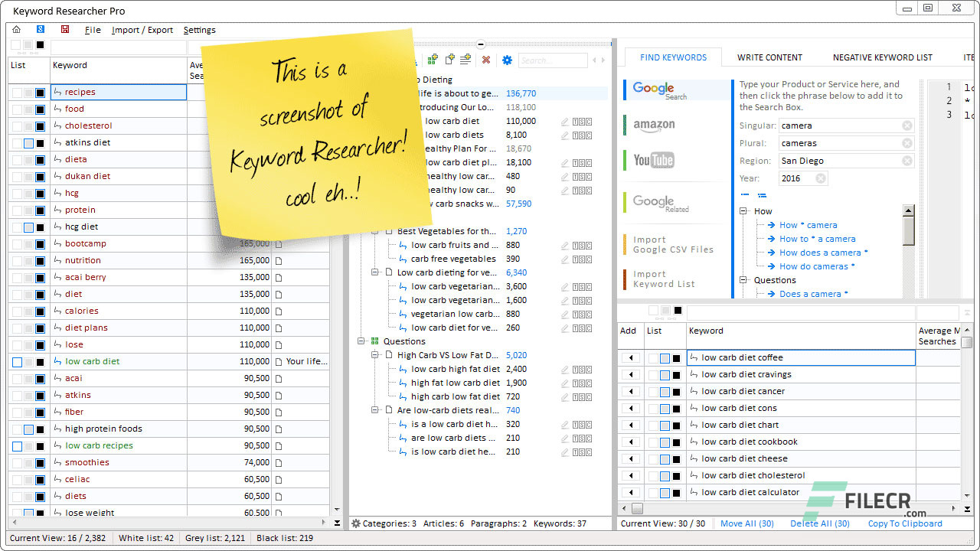The image size is (980, 551).
Task: Open the File menu
Action: click(x=93, y=30)
